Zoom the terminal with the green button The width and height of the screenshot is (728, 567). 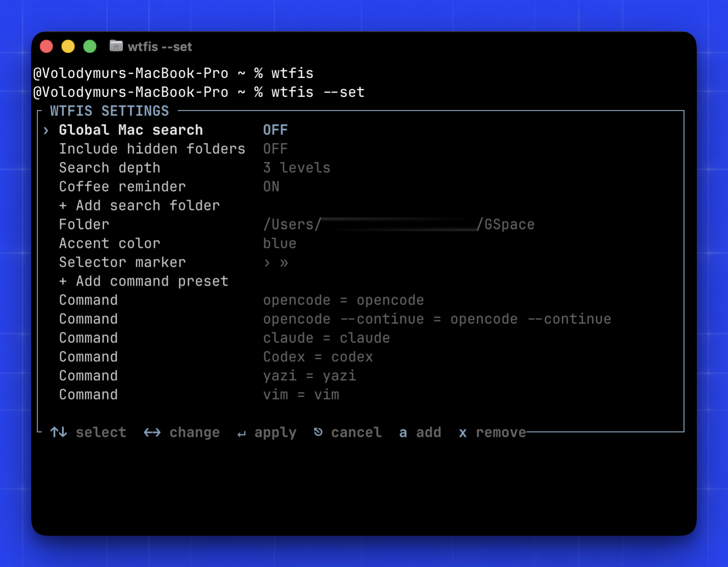pos(90,46)
